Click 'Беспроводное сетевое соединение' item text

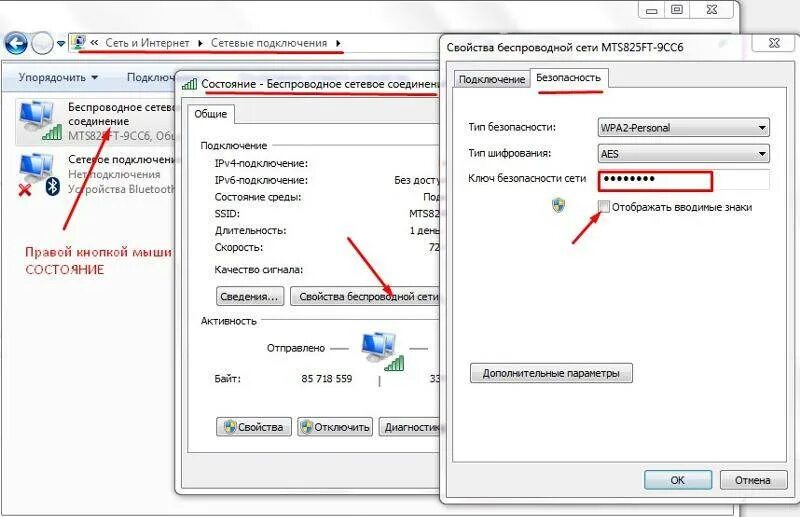click(x=121, y=114)
